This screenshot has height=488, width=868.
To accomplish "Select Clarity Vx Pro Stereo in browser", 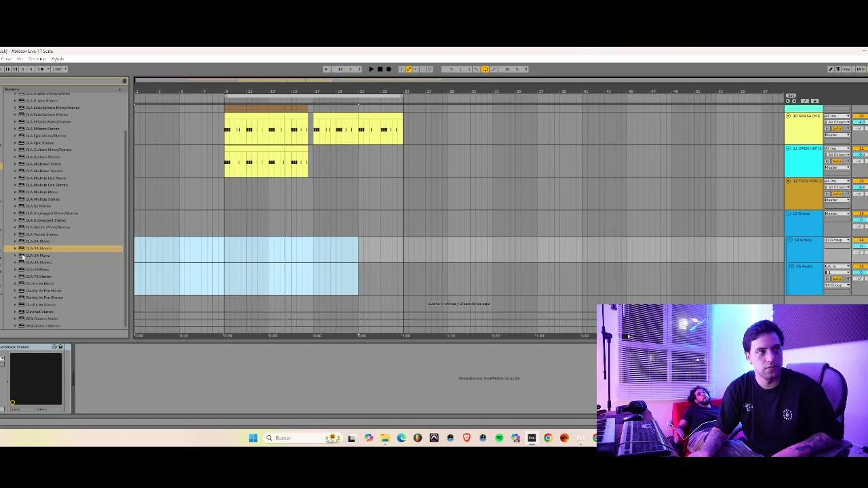I will pyautogui.click(x=44, y=298).
